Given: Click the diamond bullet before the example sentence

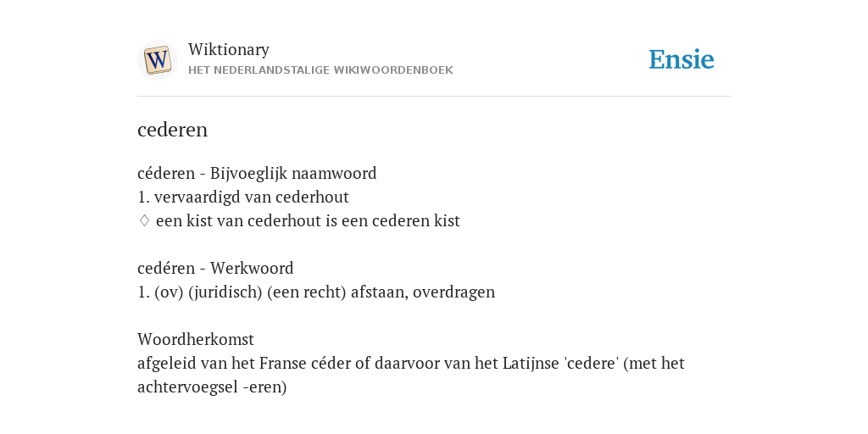Looking at the screenshot, I should click(x=144, y=221).
